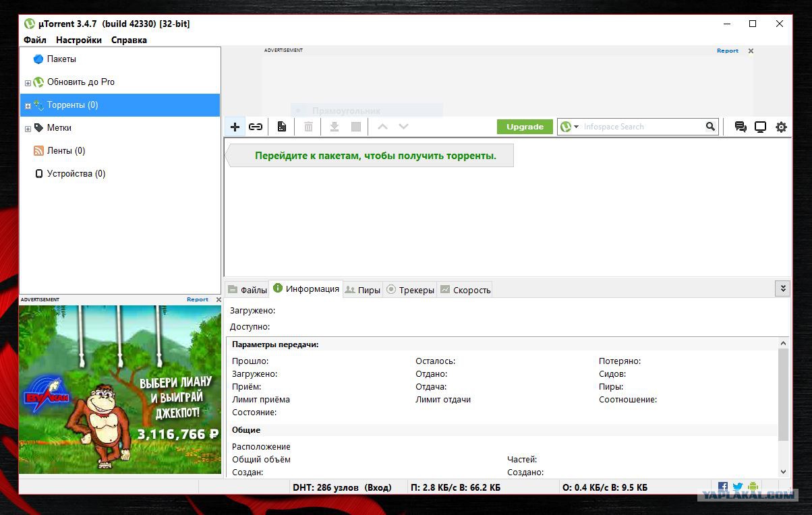This screenshot has height=515, width=812.
Task: Maximize the µTorrent window
Action: click(x=753, y=24)
